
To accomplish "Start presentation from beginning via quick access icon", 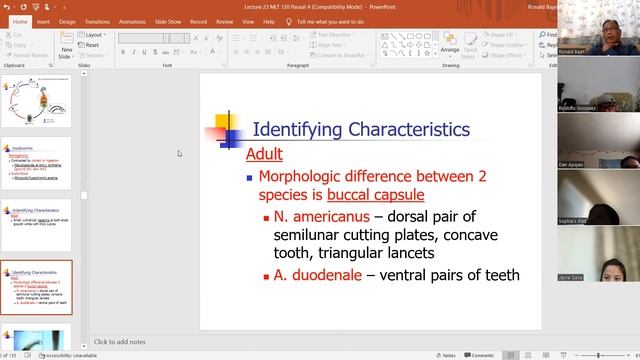I will [x=36, y=7].
